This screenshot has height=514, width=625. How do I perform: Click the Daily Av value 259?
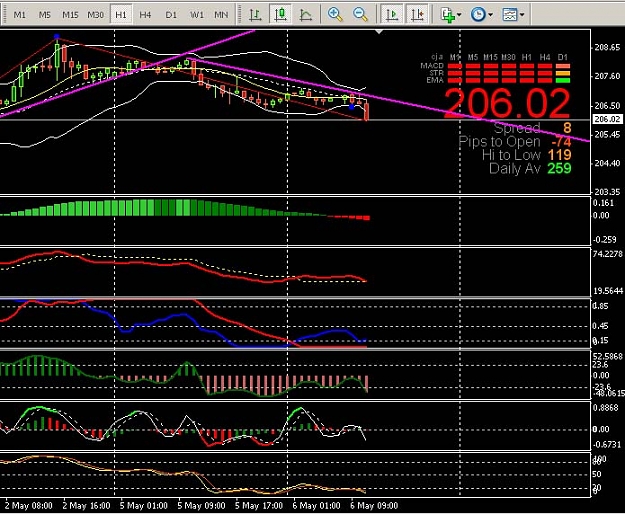pyautogui.click(x=559, y=168)
